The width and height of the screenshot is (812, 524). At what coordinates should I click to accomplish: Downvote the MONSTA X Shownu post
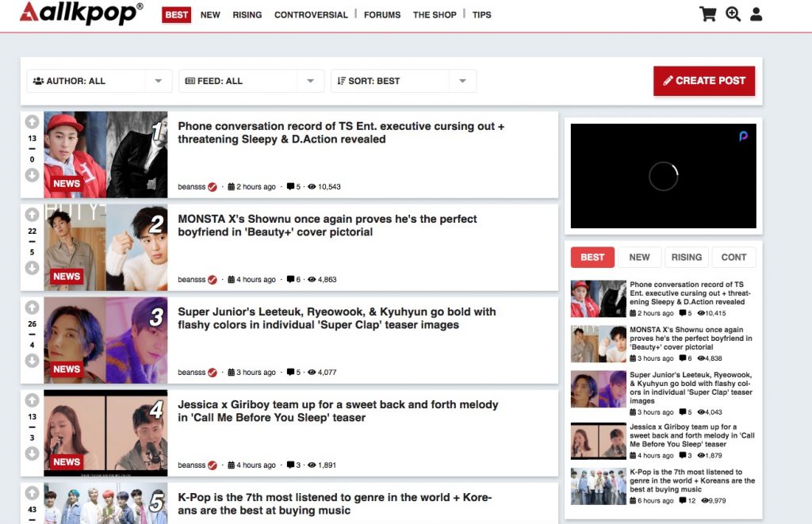tap(32, 268)
